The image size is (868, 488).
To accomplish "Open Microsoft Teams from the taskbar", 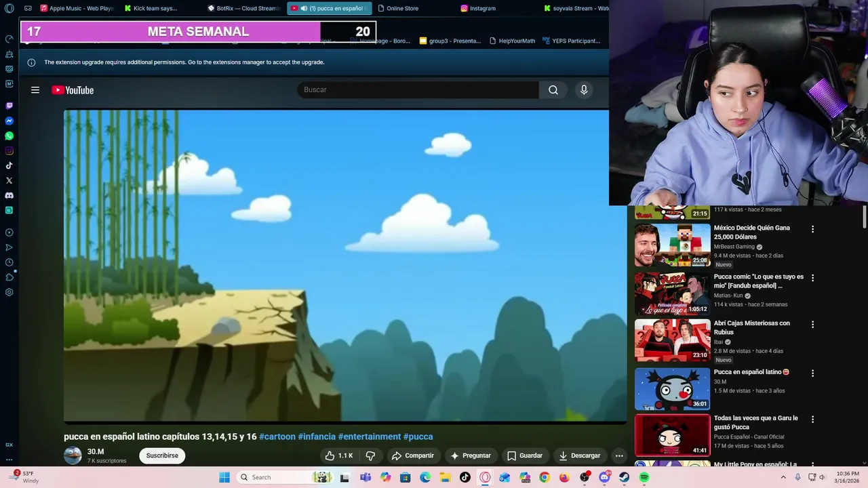I will tap(366, 477).
